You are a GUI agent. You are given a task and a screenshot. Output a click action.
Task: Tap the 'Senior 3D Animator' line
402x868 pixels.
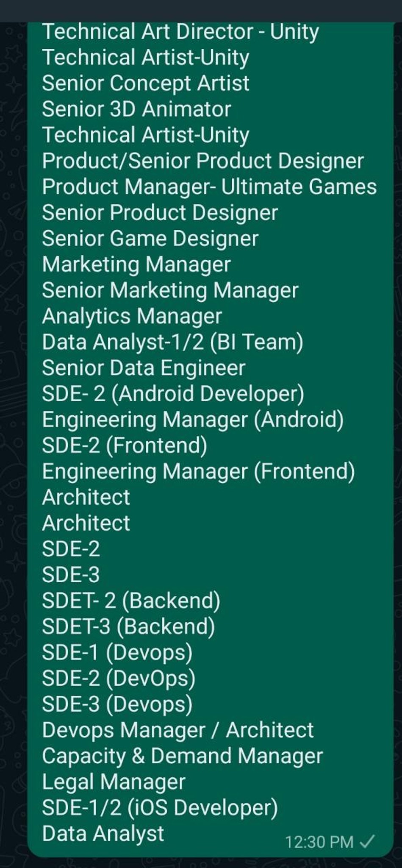click(136, 109)
